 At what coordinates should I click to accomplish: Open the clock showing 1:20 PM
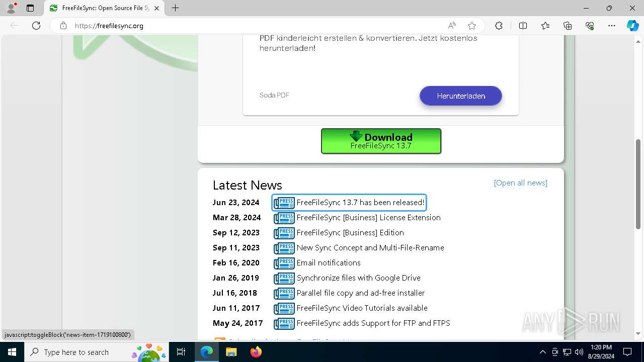(601, 352)
